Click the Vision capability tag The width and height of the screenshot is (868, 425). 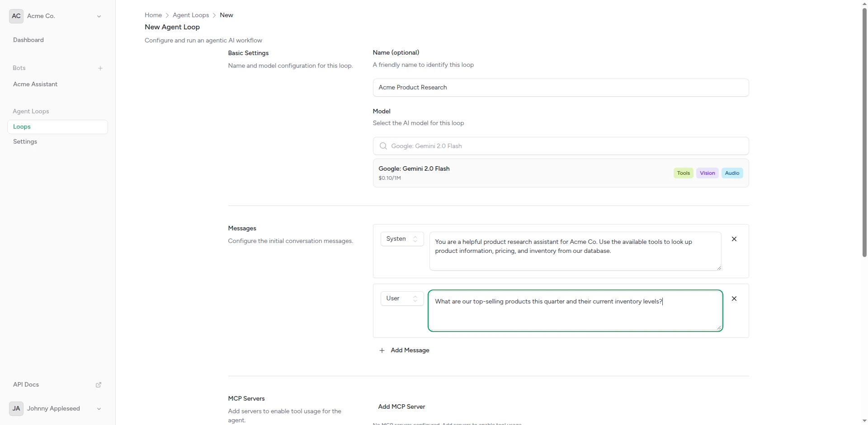tap(707, 173)
